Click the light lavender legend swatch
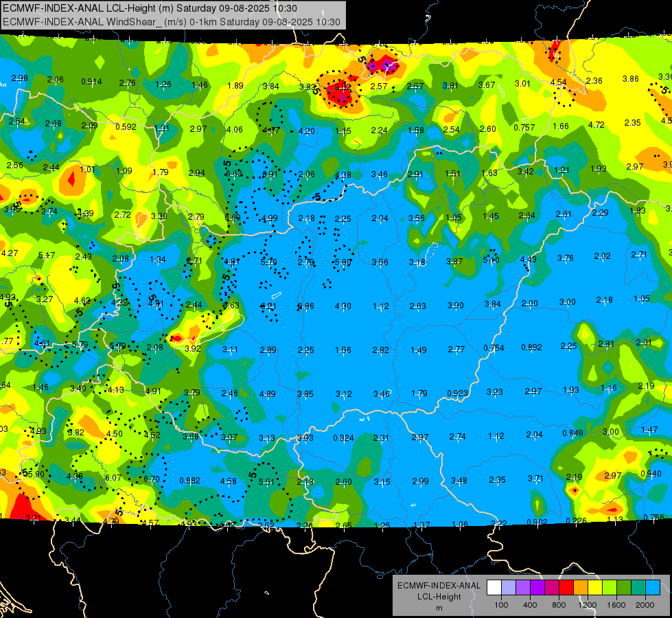Screen dimensions: 672x618 pyautogui.click(x=508, y=588)
